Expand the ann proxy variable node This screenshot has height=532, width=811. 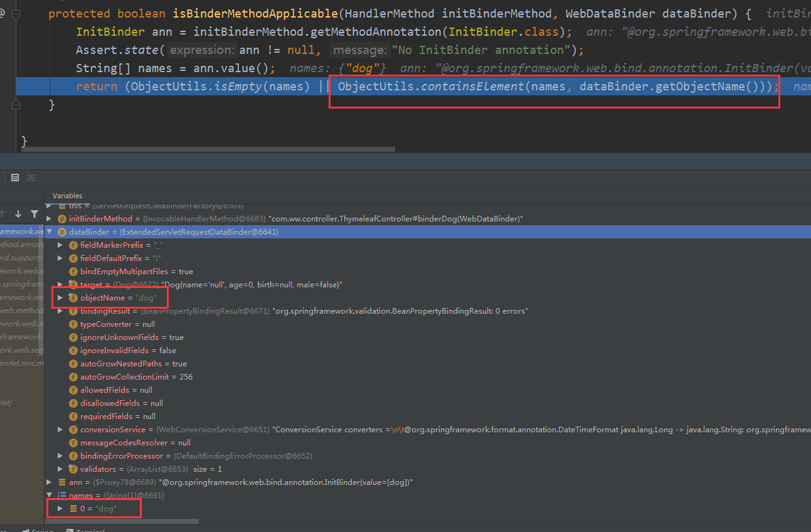[50, 482]
